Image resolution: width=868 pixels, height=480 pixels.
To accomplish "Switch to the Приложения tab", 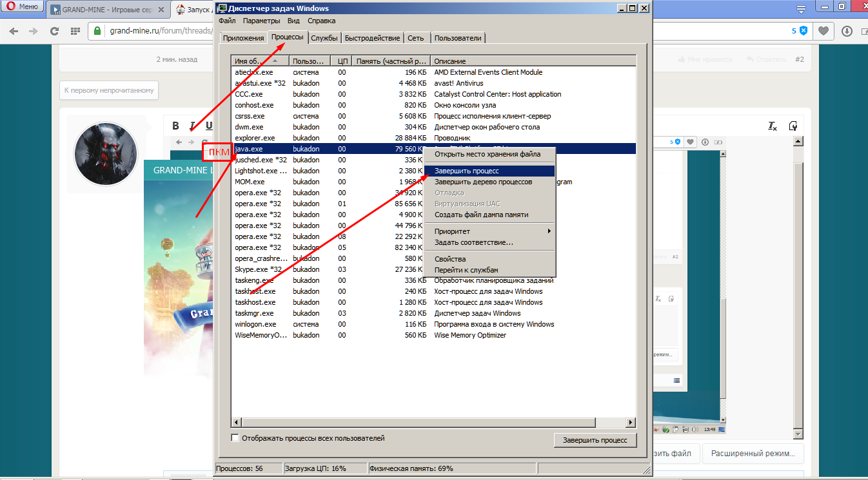I will pyautogui.click(x=243, y=38).
